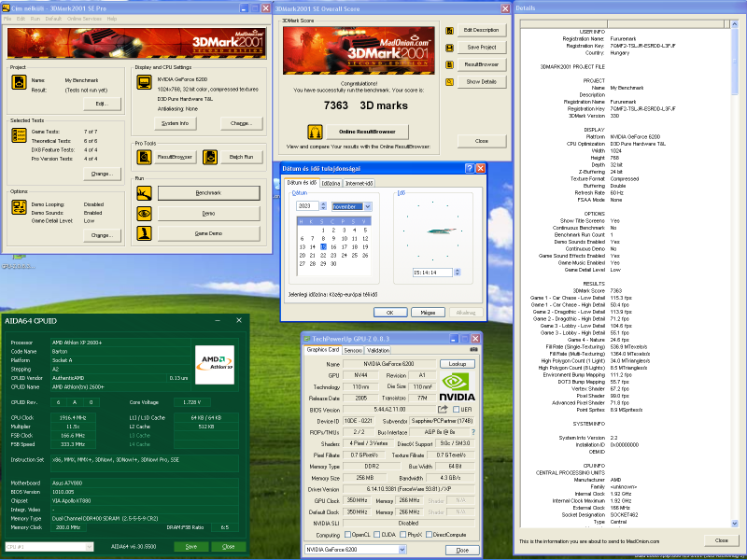Switch to the Időzóna tab

(x=331, y=183)
